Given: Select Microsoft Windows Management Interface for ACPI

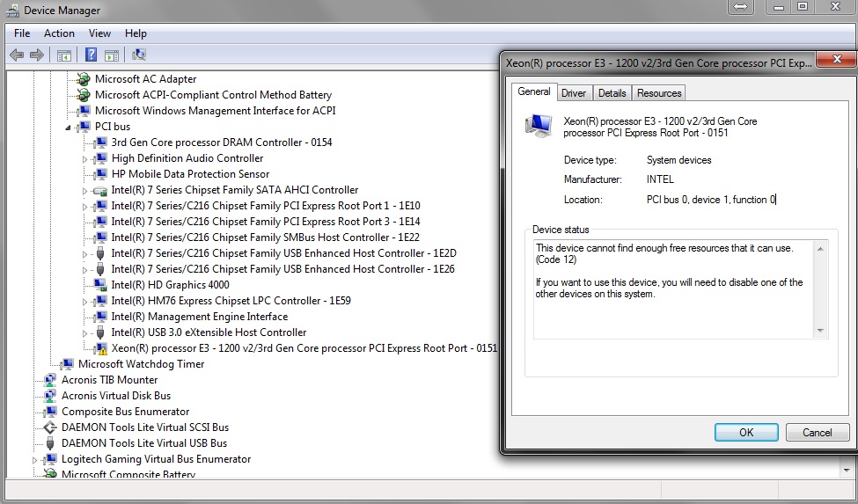Looking at the screenshot, I should point(215,111).
